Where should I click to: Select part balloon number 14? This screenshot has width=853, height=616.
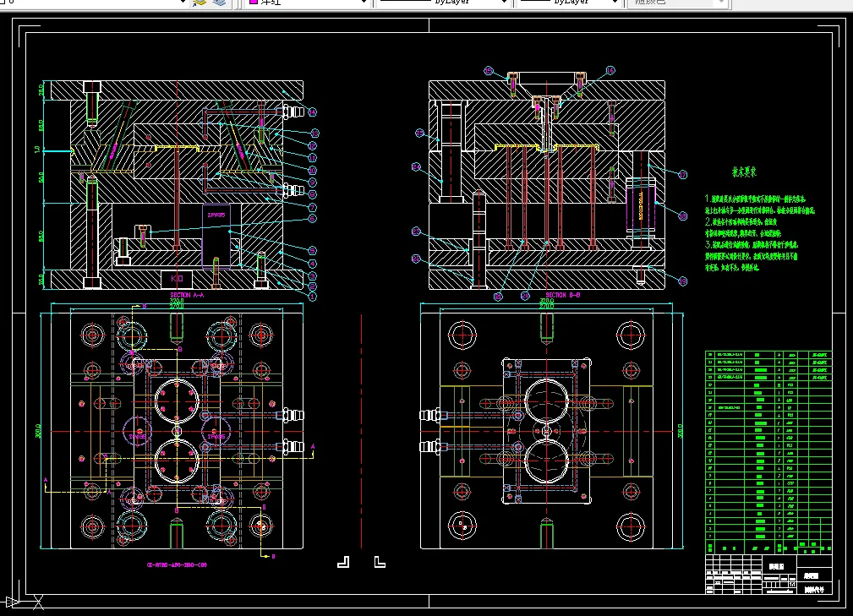click(312, 112)
